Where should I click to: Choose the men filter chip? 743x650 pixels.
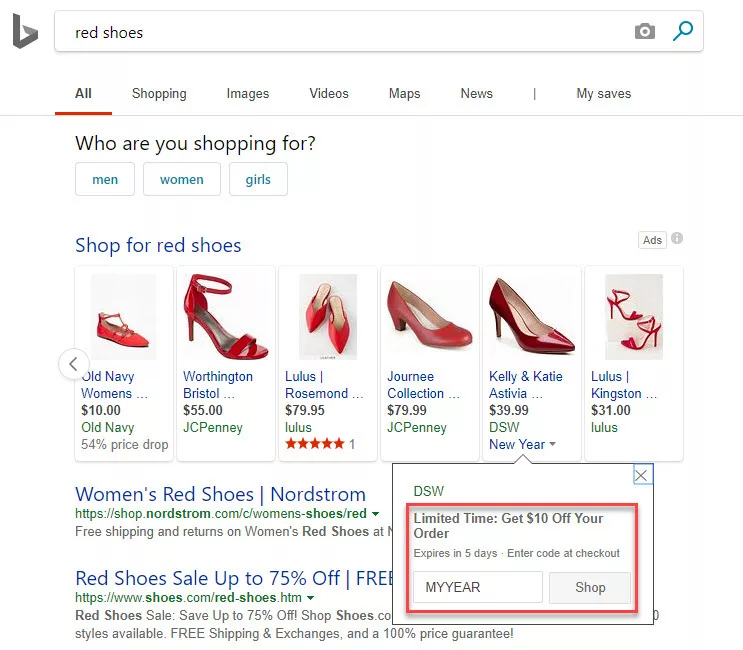click(x=105, y=179)
